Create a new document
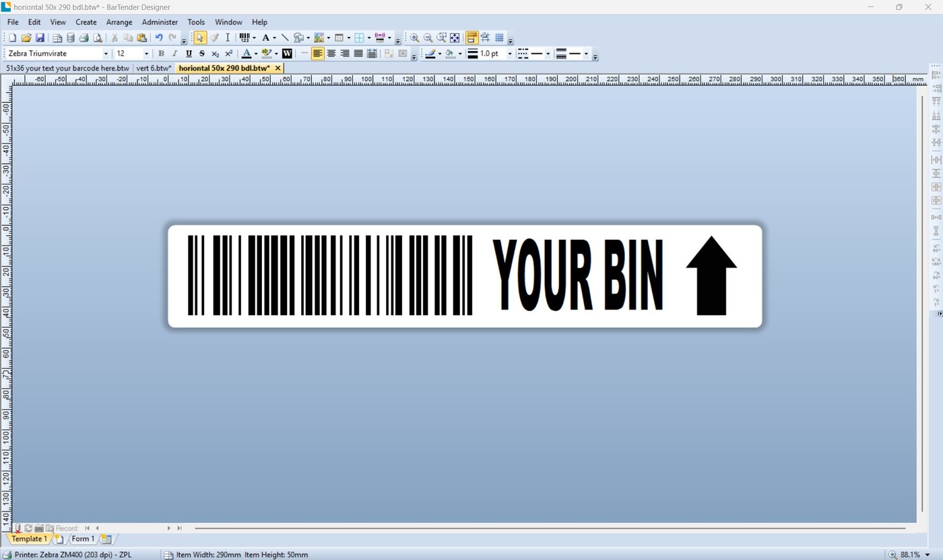943x560 pixels. 12,38
